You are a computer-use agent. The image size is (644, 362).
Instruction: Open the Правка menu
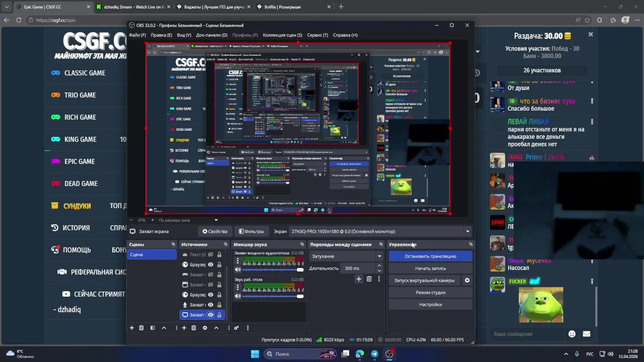point(161,35)
